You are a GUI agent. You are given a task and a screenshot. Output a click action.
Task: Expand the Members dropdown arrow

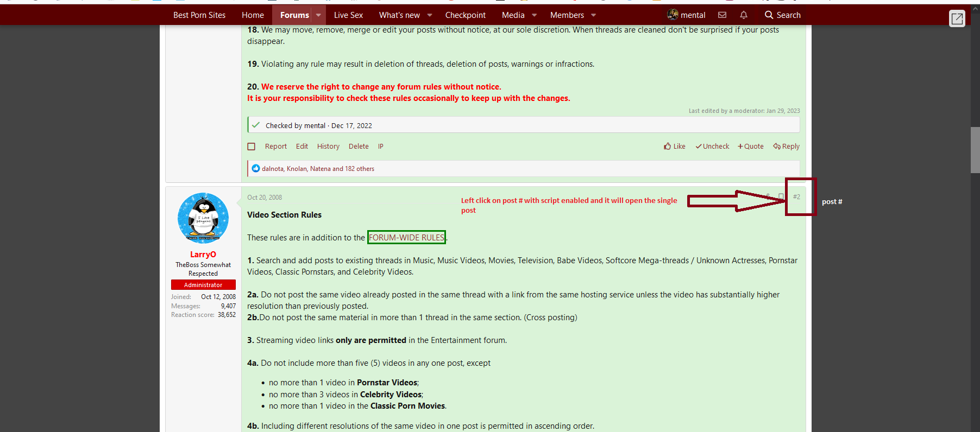tap(593, 15)
